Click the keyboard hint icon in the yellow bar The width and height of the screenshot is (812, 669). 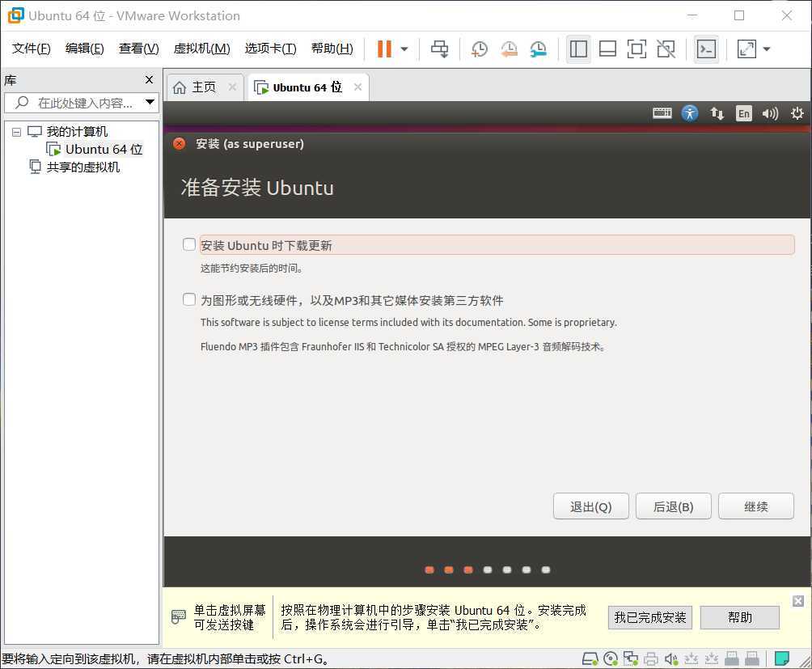[x=178, y=616]
